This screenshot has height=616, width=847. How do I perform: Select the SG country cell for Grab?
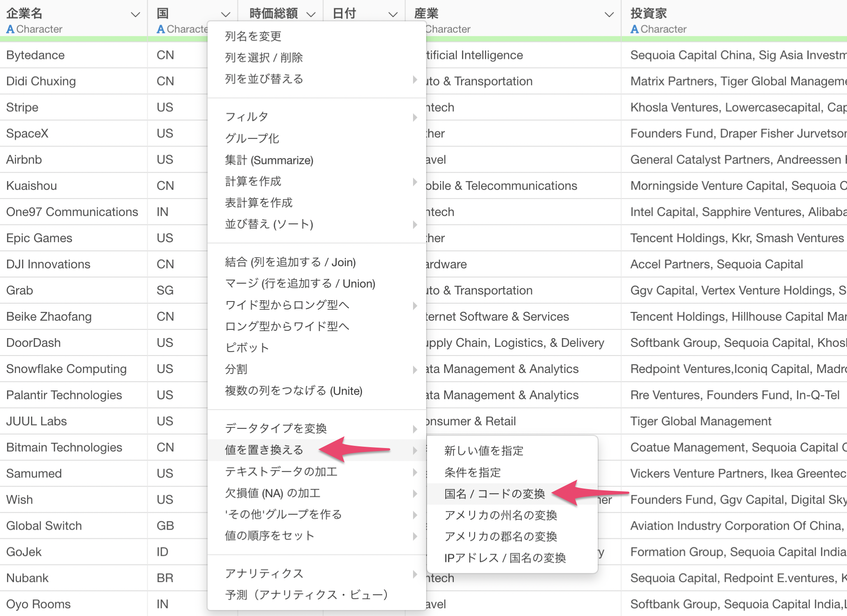178,291
